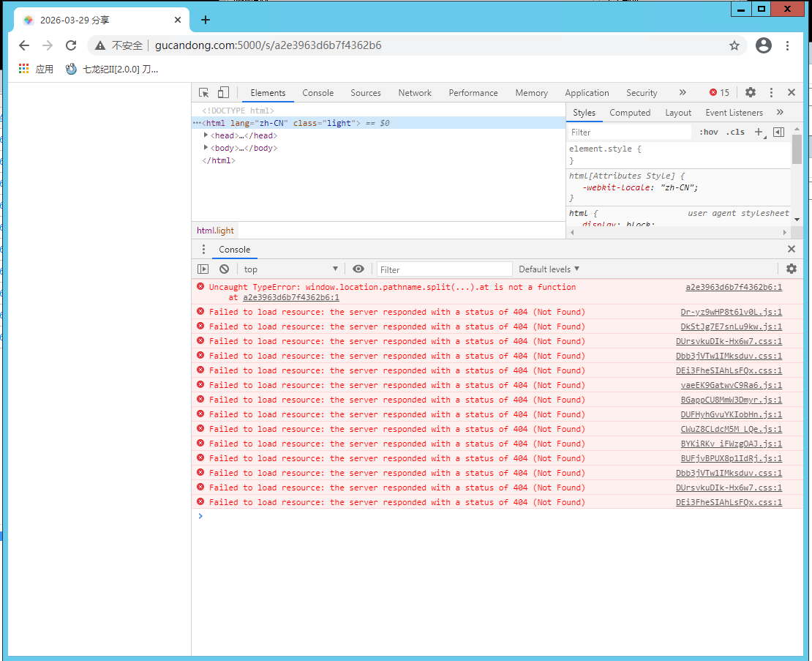Open the 应用 apps shortcut

click(x=36, y=69)
